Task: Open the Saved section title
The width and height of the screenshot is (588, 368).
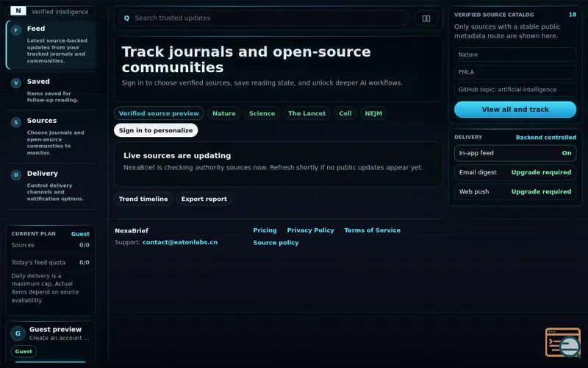Action: 38,82
